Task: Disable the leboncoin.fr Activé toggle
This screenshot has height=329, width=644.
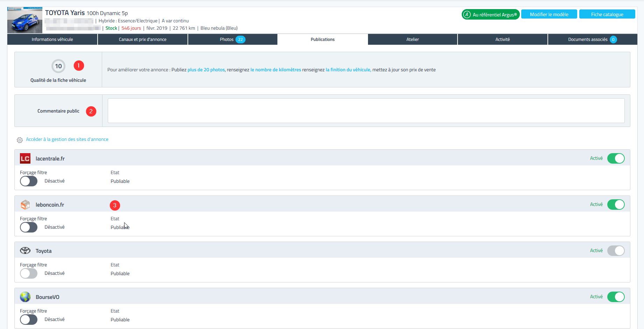Action: (616, 205)
